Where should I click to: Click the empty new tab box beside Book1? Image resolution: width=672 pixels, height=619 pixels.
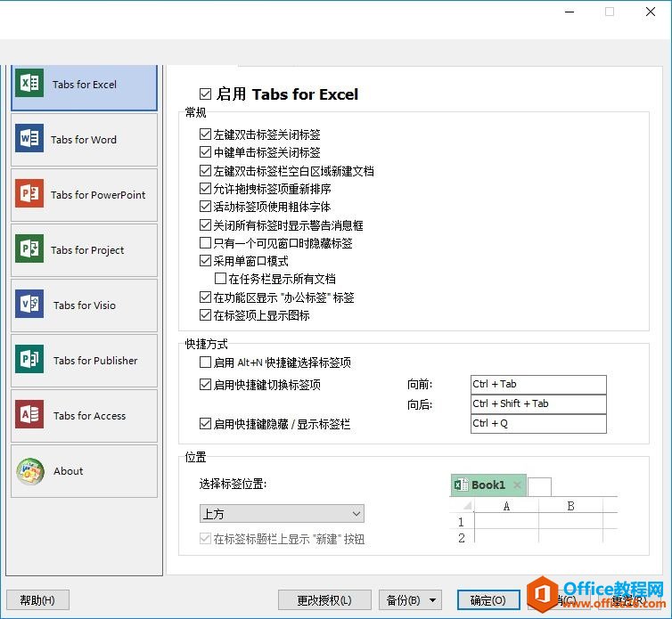[539, 487]
